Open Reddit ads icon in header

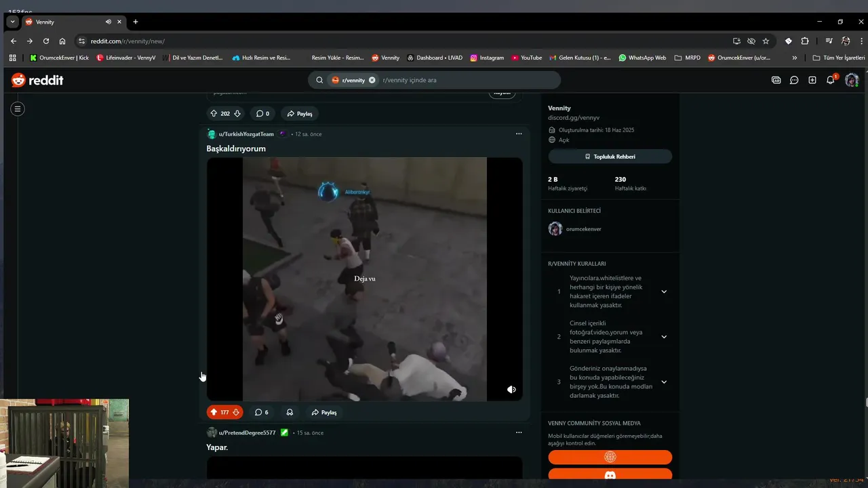pyautogui.click(x=776, y=80)
